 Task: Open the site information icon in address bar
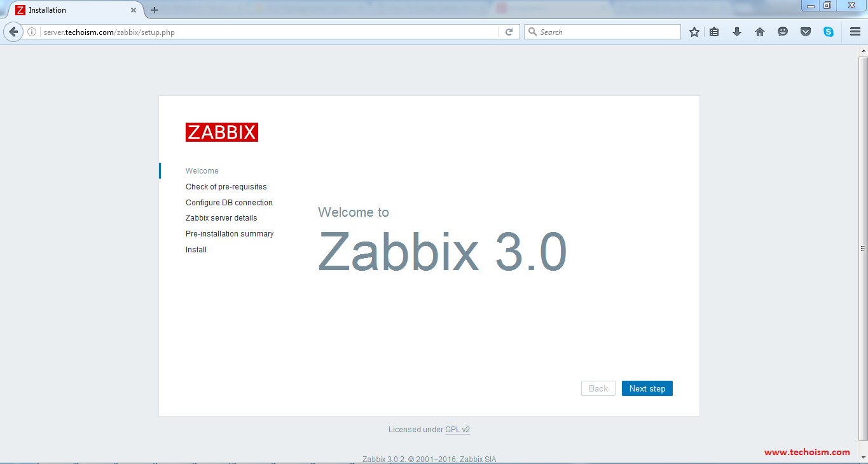(x=32, y=32)
